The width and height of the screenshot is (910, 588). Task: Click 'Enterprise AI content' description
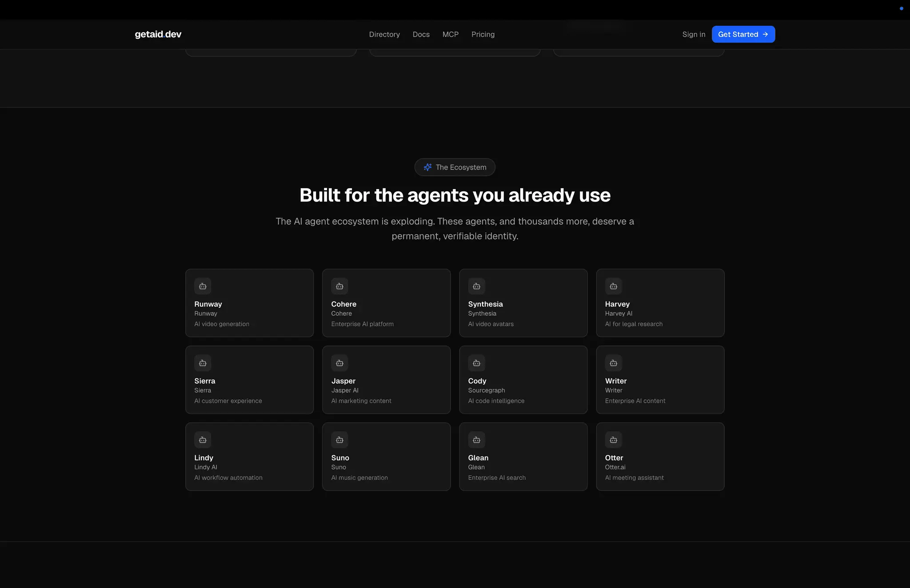[635, 401]
